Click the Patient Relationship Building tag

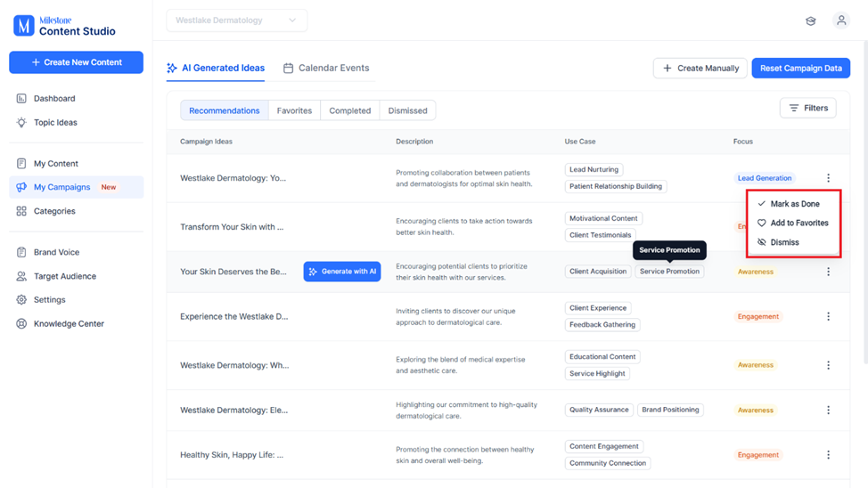(616, 186)
